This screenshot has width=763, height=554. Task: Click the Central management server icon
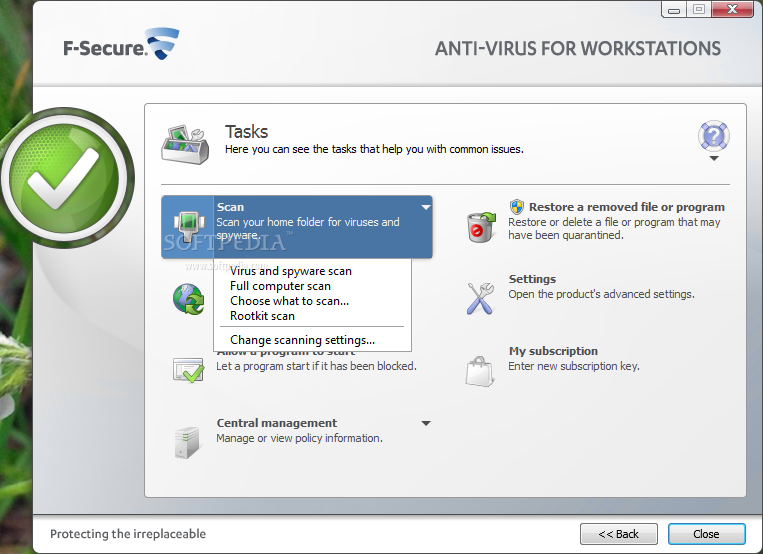click(x=187, y=442)
